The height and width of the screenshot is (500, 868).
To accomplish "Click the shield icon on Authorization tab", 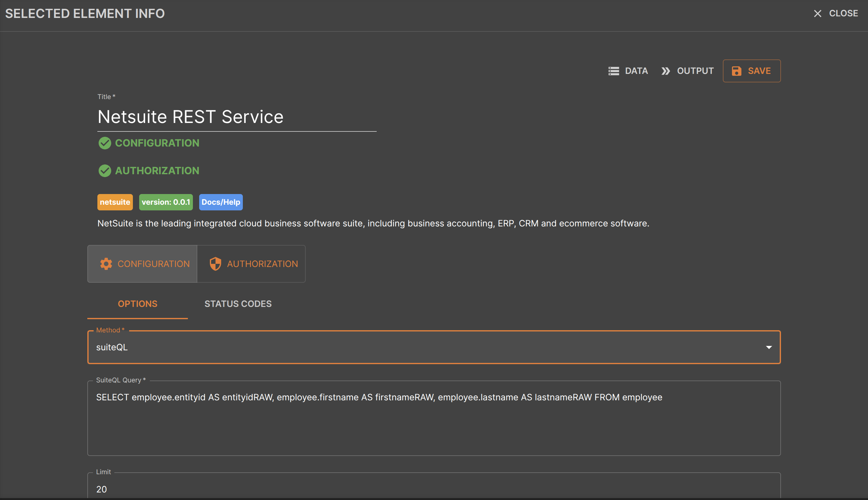I will click(216, 264).
